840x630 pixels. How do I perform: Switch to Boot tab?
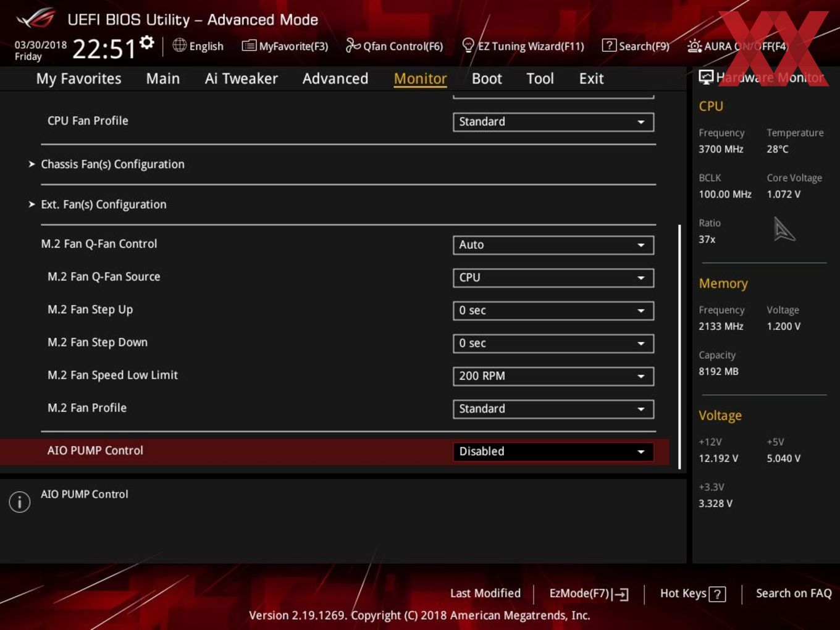coord(487,78)
